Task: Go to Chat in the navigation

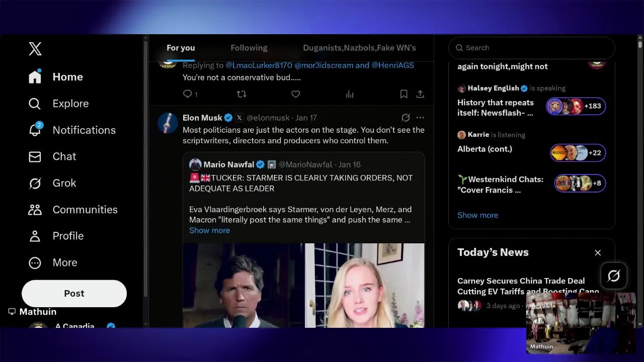Action: (x=64, y=156)
